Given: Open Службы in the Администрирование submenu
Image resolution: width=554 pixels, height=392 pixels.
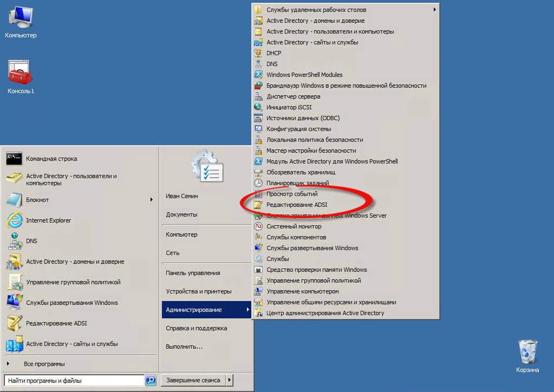Looking at the screenshot, I should point(346,259).
